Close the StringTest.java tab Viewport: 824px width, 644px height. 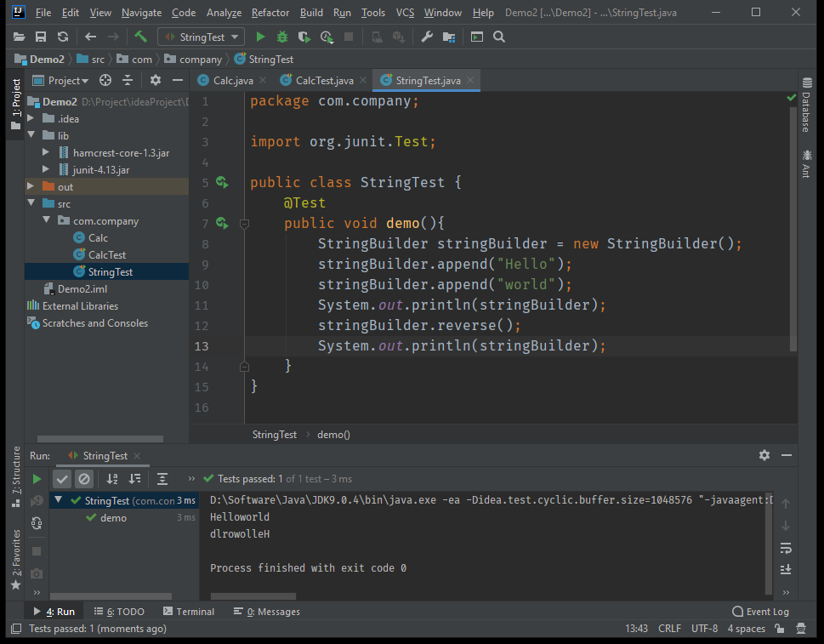[x=470, y=80]
